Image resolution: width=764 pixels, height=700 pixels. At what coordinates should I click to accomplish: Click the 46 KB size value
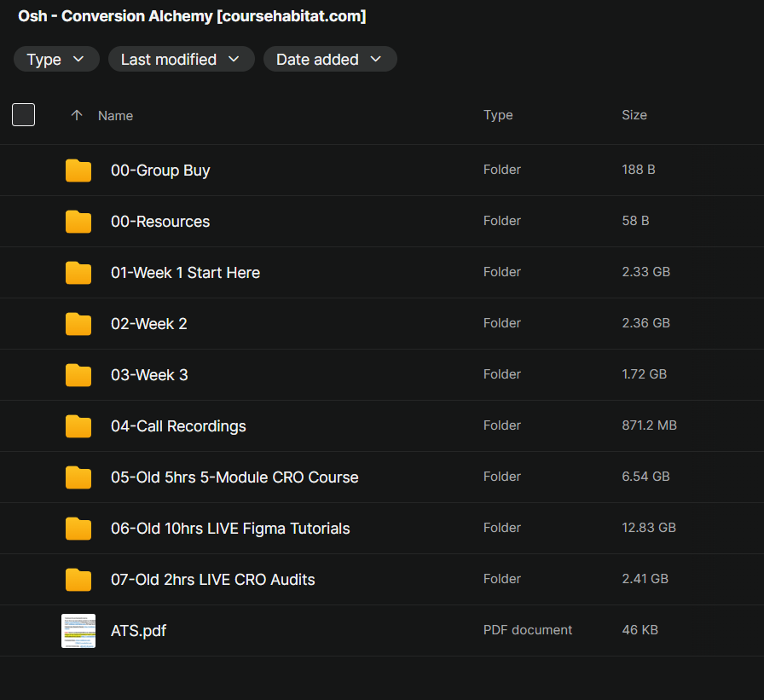640,630
